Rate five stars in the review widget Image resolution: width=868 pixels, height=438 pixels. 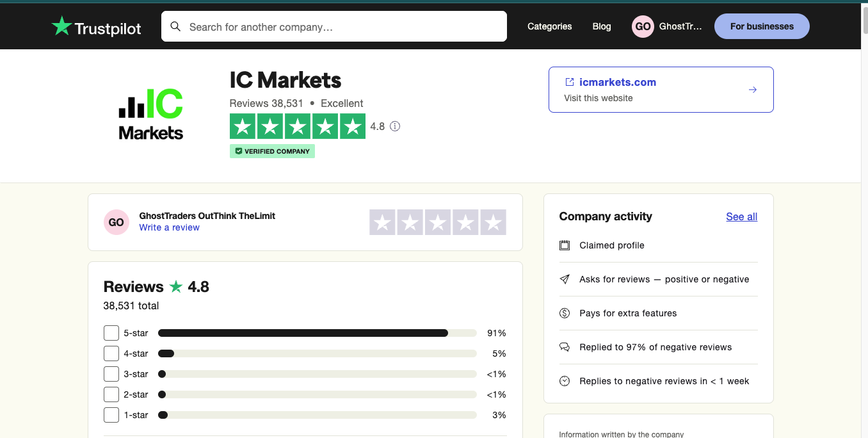493,222
